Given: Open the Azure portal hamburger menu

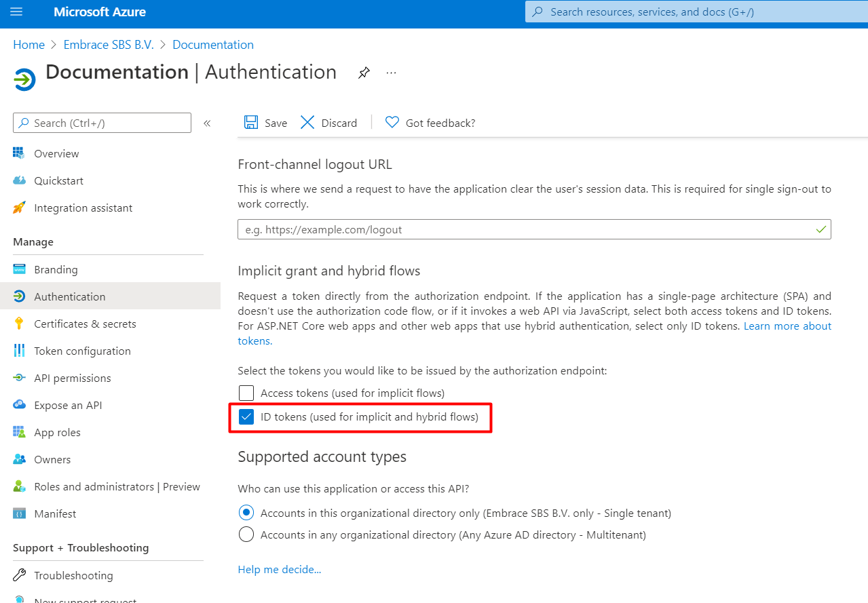Looking at the screenshot, I should (16, 12).
